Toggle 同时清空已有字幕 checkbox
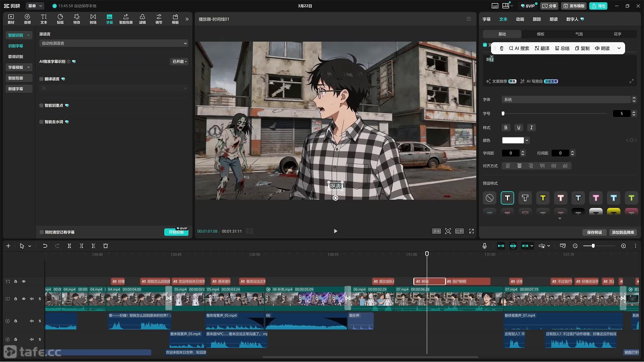644x362 pixels. coord(42,232)
